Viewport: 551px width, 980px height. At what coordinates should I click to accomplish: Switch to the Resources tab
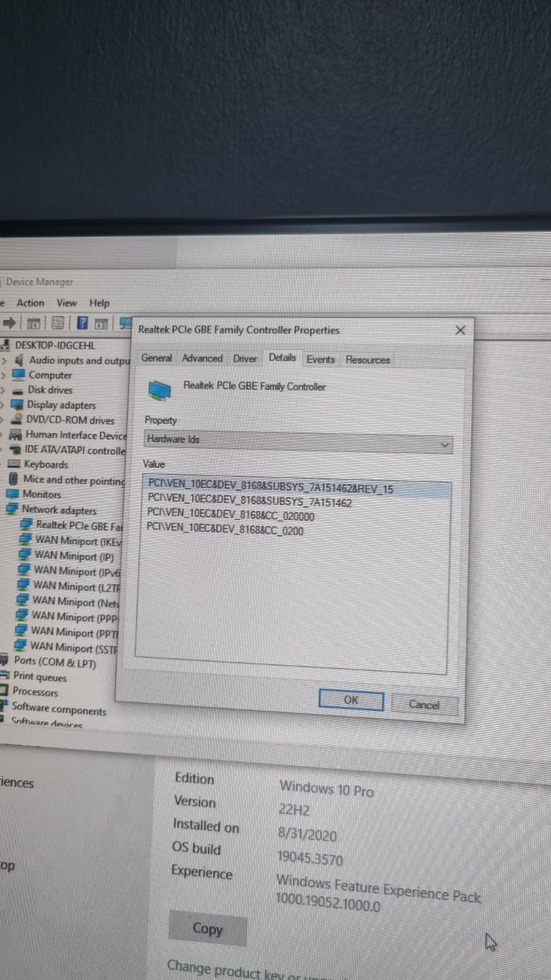click(367, 360)
